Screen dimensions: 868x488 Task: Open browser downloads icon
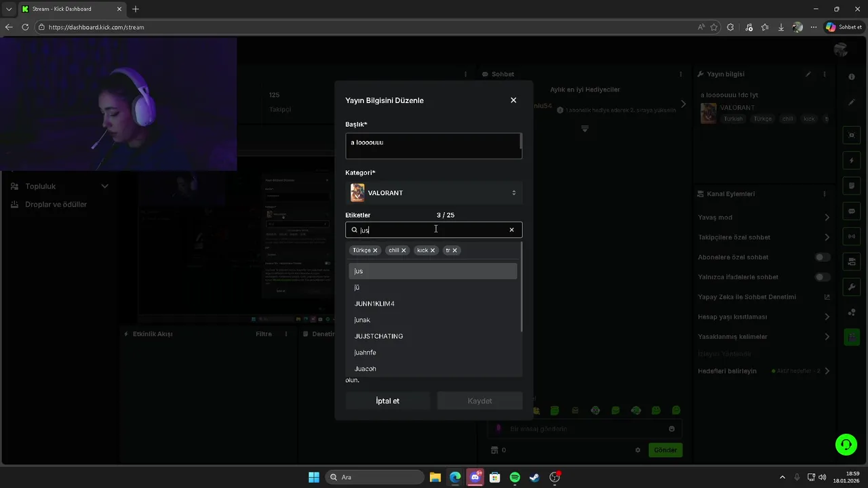(781, 27)
